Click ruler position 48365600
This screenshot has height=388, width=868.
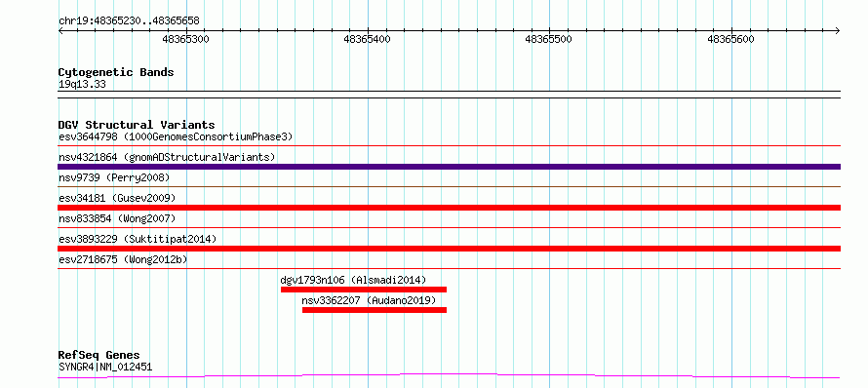[730, 39]
